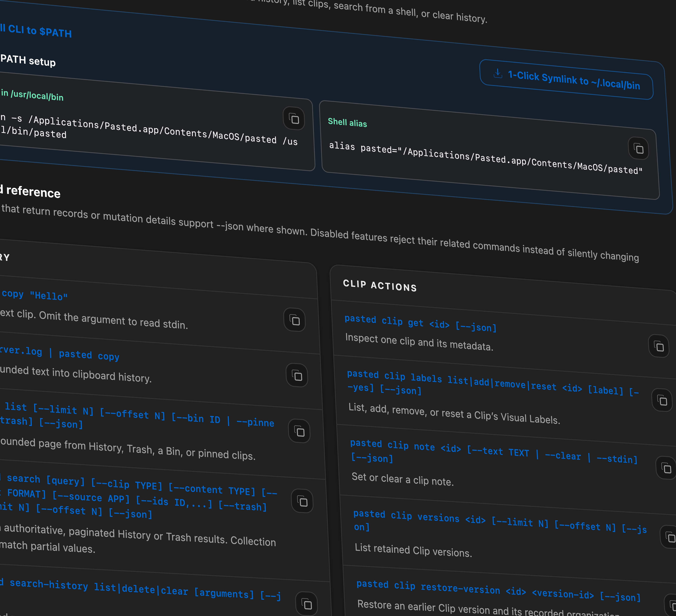Click the alias pasted= command text

486,158
